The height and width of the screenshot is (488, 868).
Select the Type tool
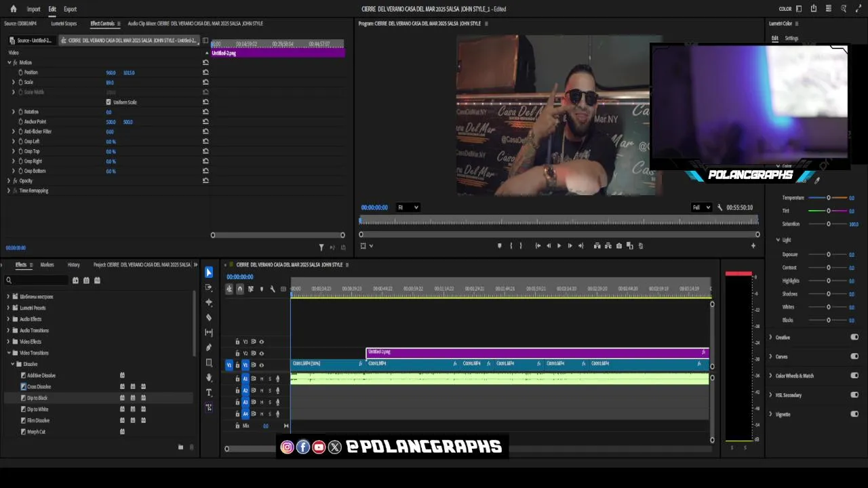209,392
